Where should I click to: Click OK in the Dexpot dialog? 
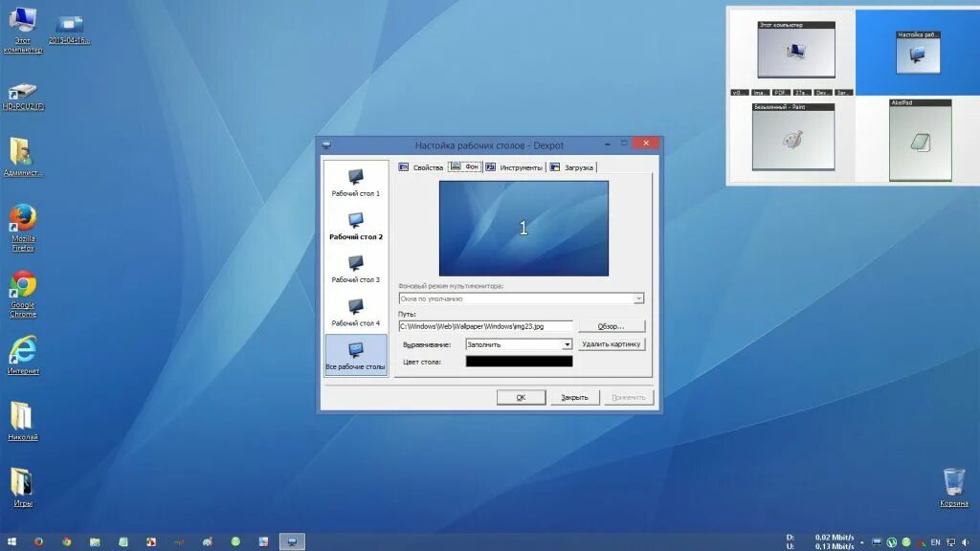pyautogui.click(x=522, y=397)
